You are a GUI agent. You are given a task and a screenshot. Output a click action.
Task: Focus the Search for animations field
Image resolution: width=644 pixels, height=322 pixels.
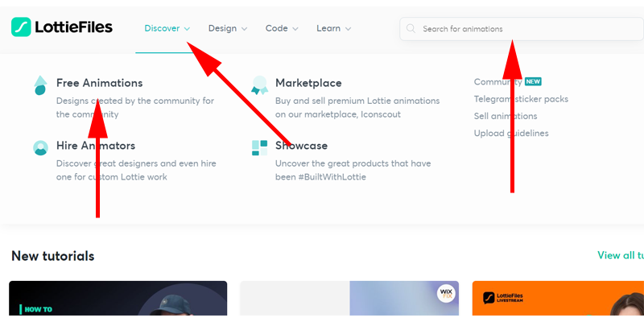pyautogui.click(x=522, y=29)
